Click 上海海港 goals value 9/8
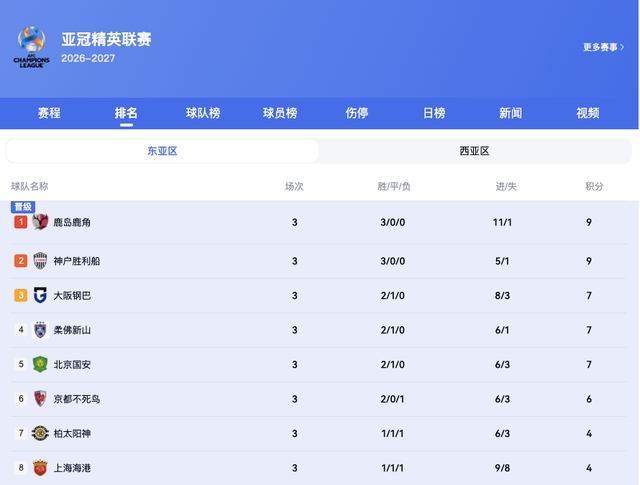Viewport: 640px width, 485px height. tap(502, 468)
